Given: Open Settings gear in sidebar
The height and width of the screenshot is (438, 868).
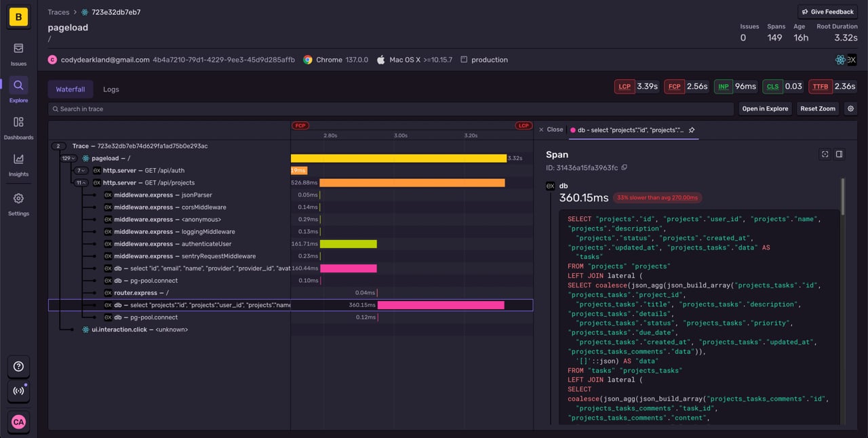Looking at the screenshot, I should pos(18,203).
